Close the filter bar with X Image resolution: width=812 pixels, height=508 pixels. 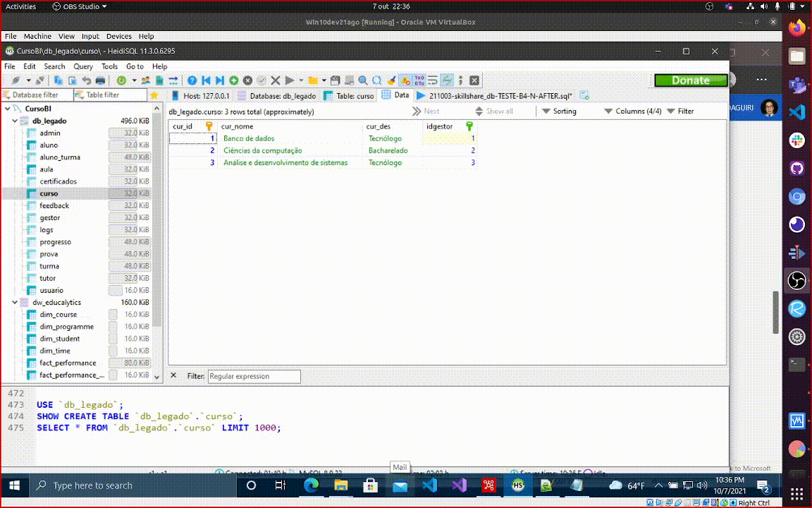point(173,376)
